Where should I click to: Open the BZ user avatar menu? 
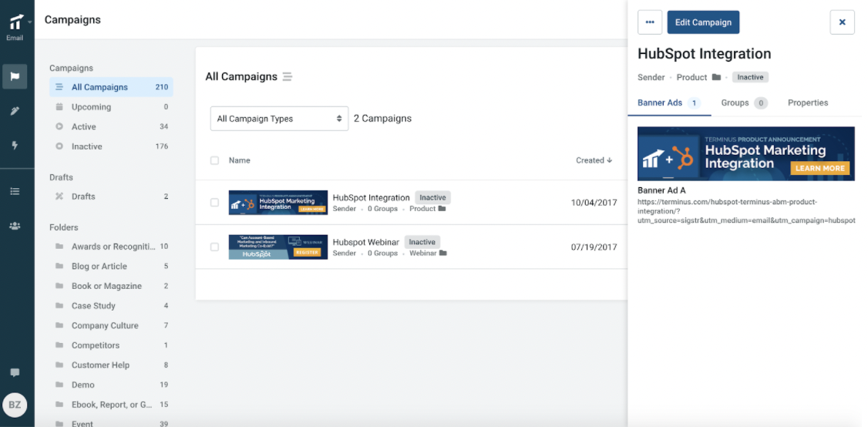(x=15, y=405)
